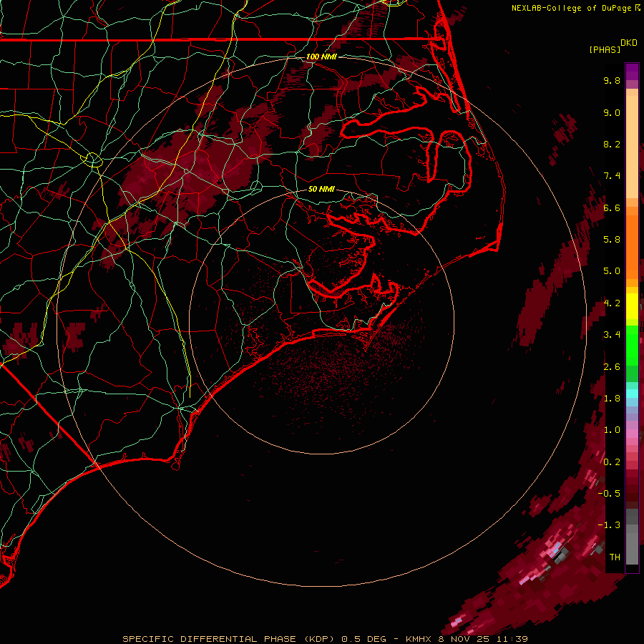Click the 50 NMI range ring label
644x644 pixels.
click(321, 189)
